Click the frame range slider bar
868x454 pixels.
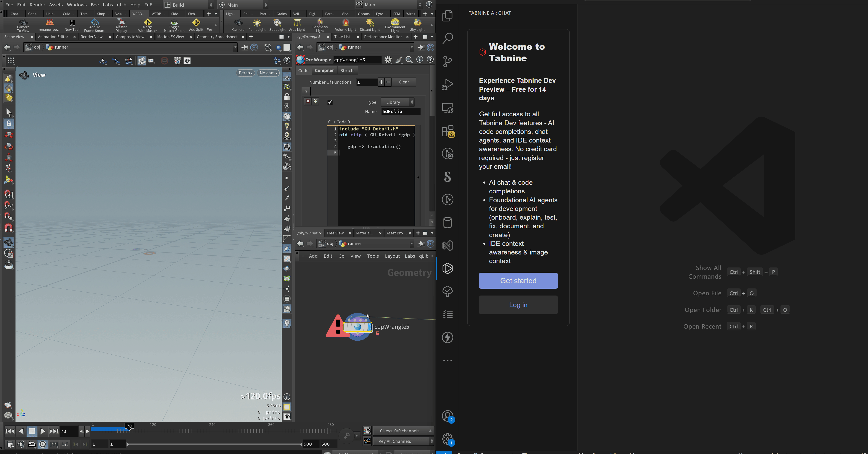pos(214,444)
